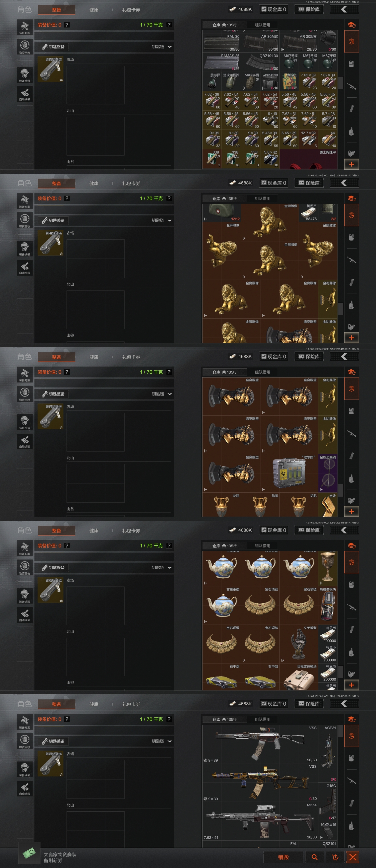Select the 柯恩币 stack showing 88476
Screen dimensions: 376x868
point(308,213)
